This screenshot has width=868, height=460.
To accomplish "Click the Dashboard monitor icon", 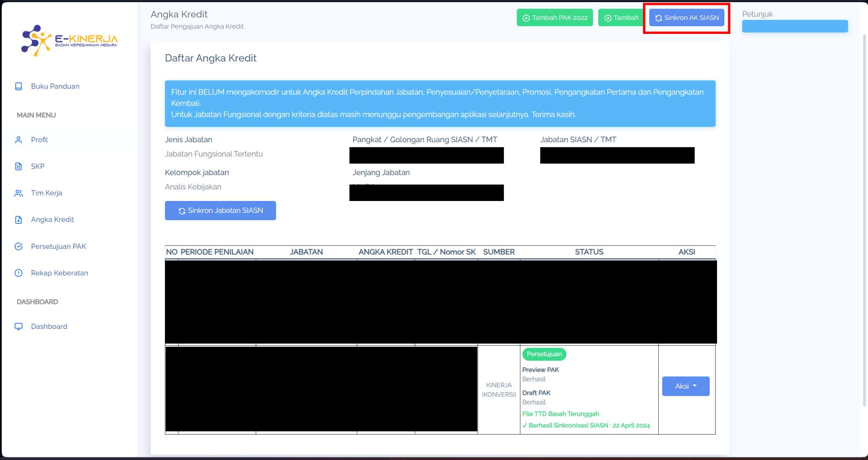I will 19,326.
